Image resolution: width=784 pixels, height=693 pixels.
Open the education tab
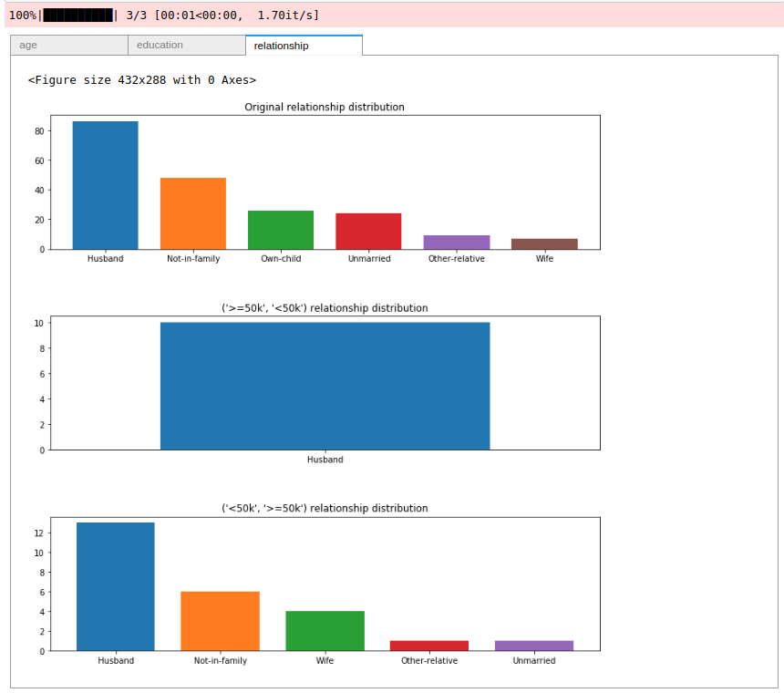click(x=186, y=45)
